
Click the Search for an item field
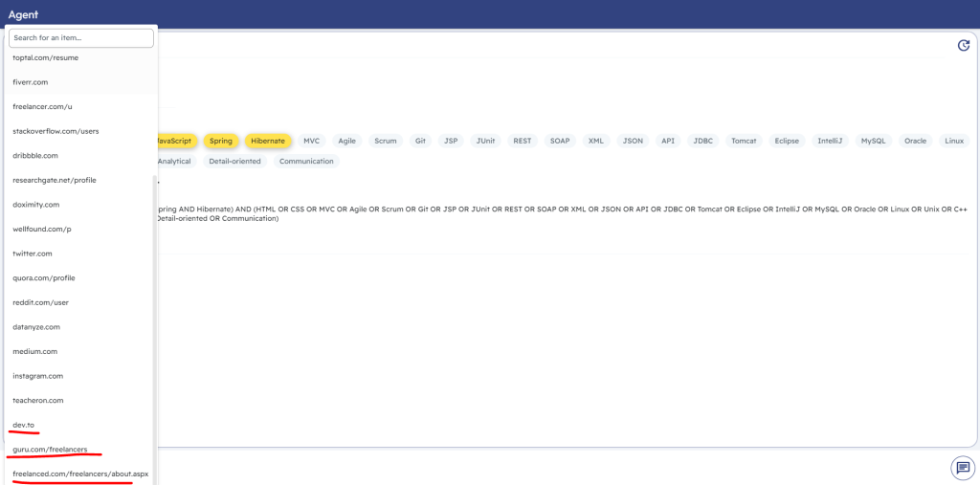pos(81,37)
